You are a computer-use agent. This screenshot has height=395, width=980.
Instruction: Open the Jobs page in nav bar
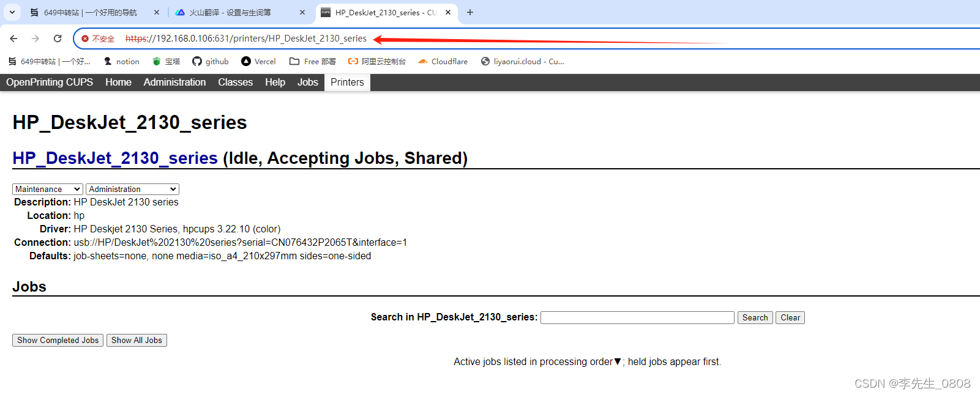tap(308, 82)
